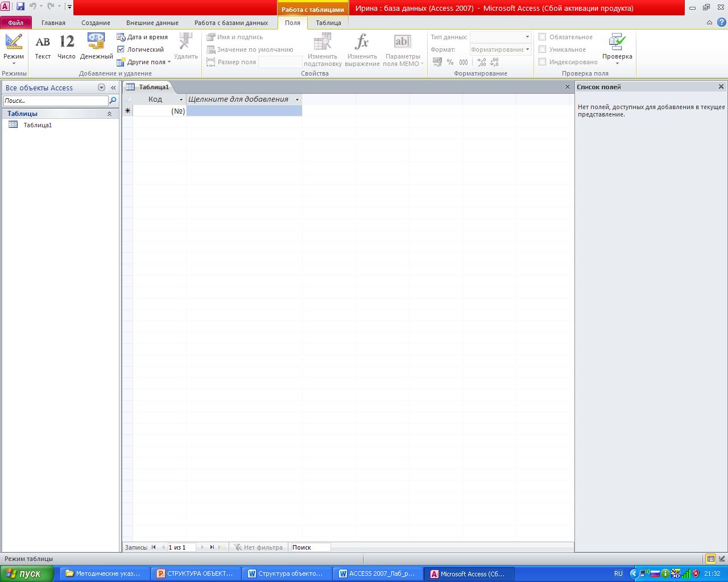The width and height of the screenshot is (728, 582).
Task: Open the Формат combo box
Action: coord(500,49)
